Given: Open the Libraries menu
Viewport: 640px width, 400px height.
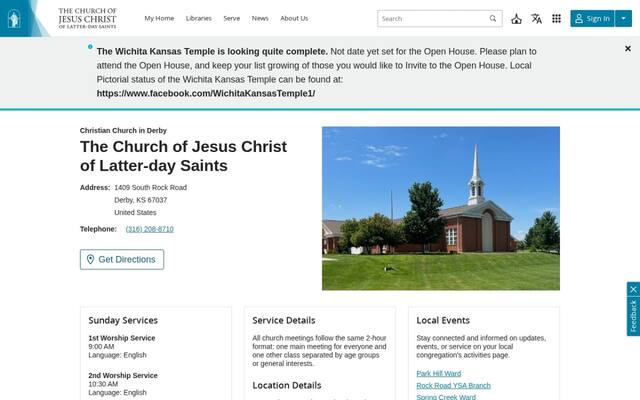Looking at the screenshot, I should (199, 18).
